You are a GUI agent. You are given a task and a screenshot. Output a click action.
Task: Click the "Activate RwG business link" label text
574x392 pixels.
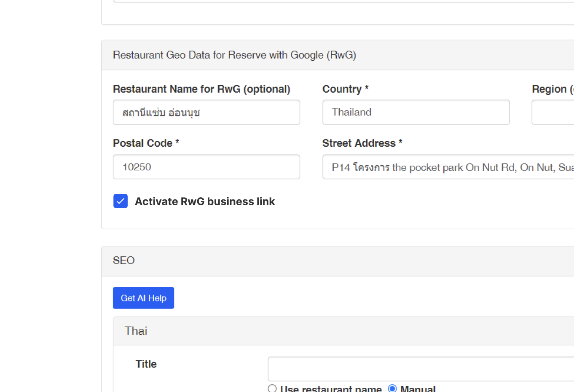(x=205, y=201)
